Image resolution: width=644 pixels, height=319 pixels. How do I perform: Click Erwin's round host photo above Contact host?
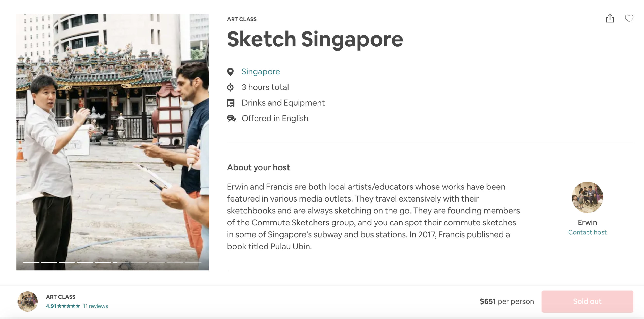pyautogui.click(x=587, y=197)
